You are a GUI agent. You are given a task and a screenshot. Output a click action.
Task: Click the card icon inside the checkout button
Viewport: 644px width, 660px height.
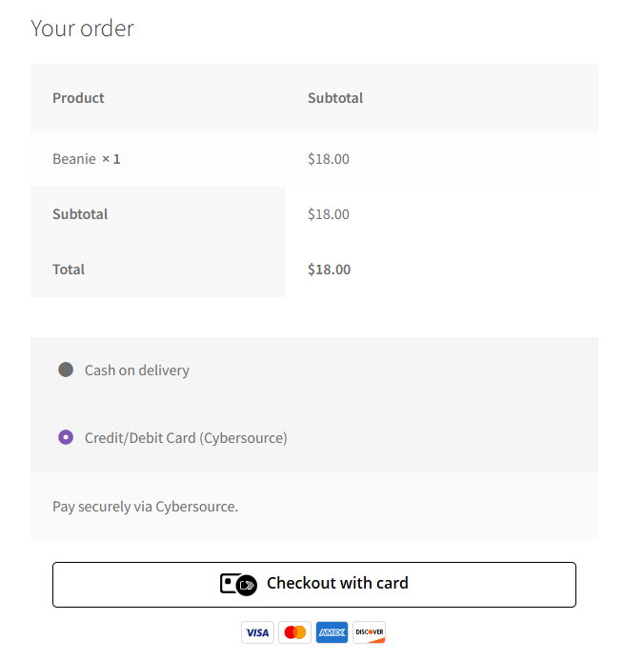pos(238,584)
